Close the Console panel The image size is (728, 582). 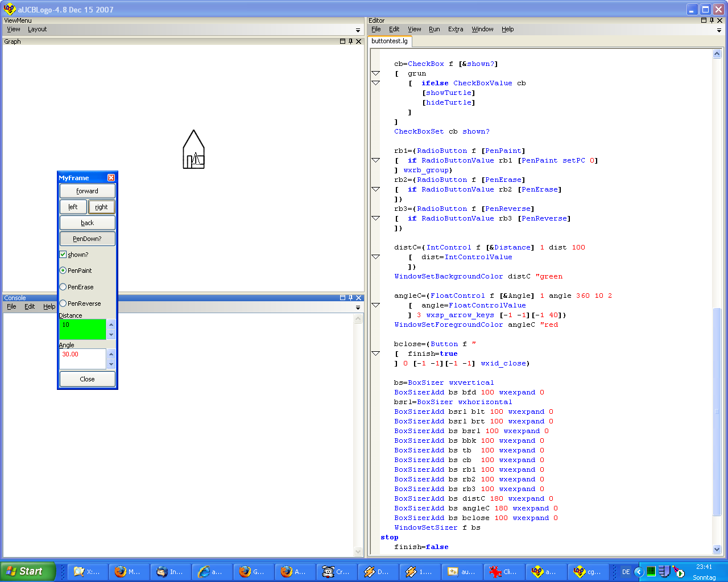pyautogui.click(x=358, y=298)
